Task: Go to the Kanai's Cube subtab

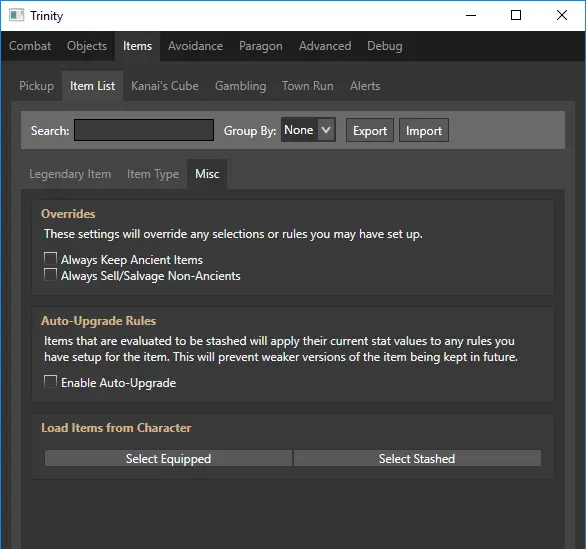Action: tap(165, 86)
